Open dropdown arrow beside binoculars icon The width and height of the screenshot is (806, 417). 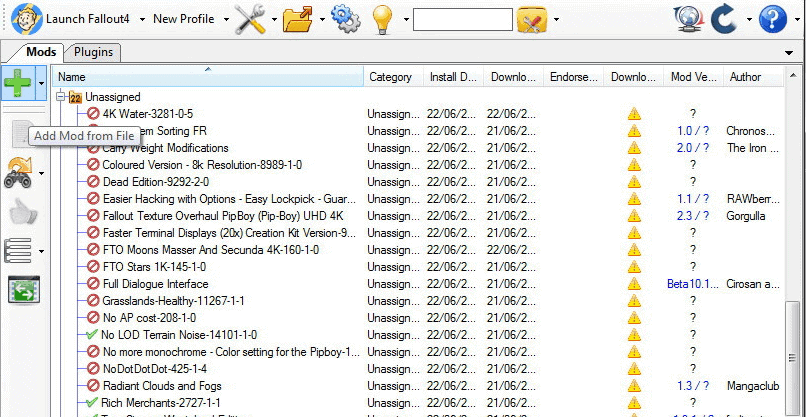click(x=41, y=173)
